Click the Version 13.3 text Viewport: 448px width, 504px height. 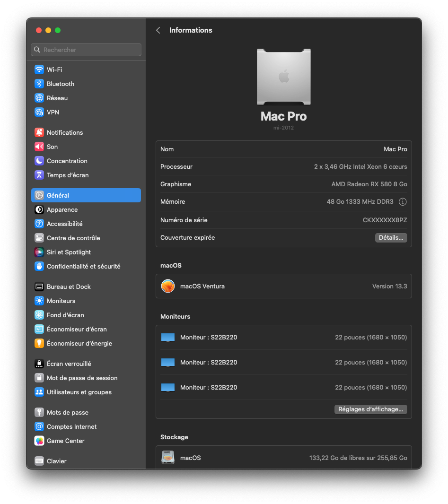(389, 286)
